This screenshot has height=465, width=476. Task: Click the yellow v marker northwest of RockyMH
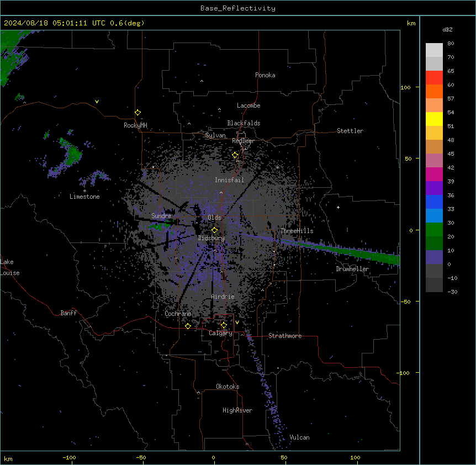point(97,102)
